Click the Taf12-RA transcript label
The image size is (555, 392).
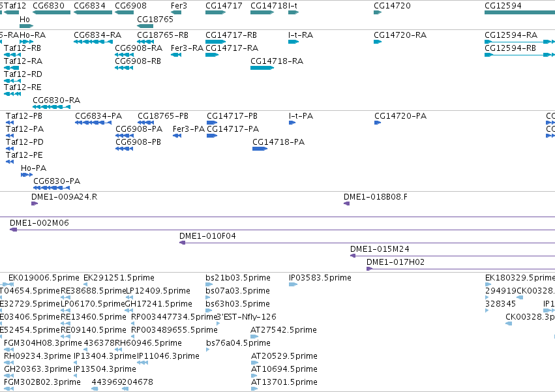click(x=23, y=61)
